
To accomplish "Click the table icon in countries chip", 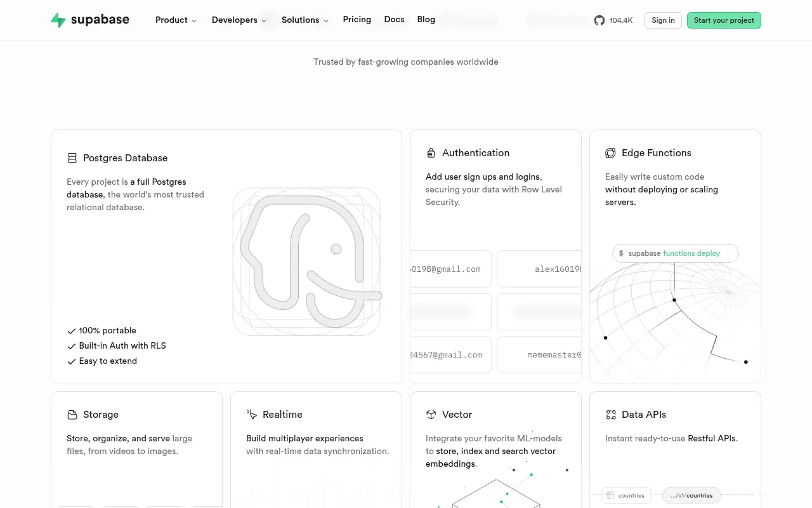I will tap(610, 495).
